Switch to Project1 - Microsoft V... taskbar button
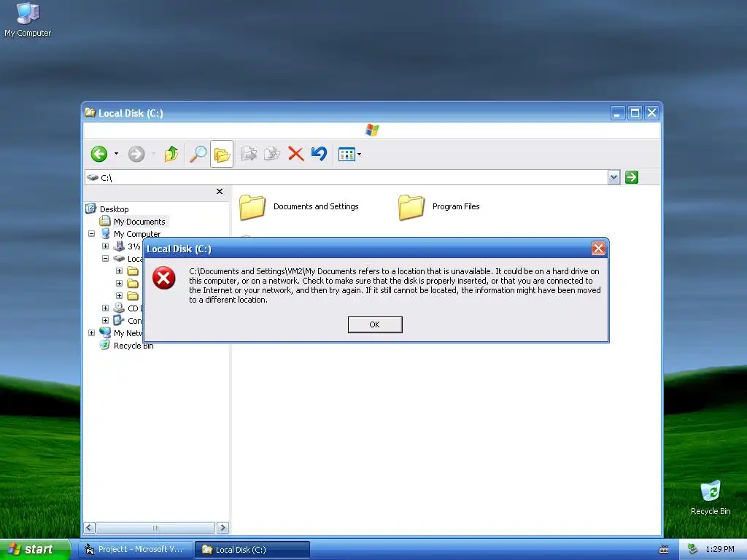The width and height of the screenshot is (747, 560). 136,550
